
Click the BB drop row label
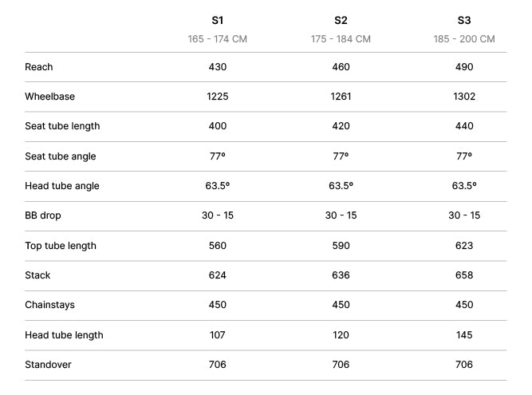click(x=43, y=215)
